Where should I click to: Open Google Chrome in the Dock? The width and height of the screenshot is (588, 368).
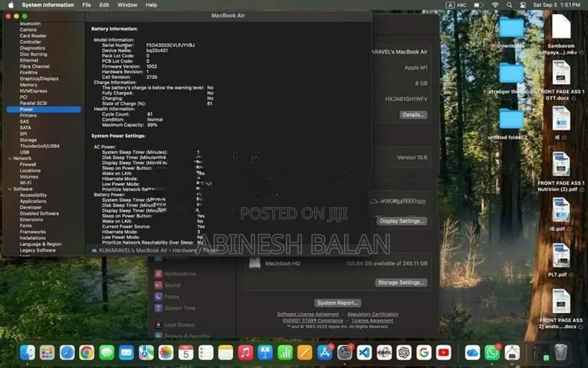(86, 353)
